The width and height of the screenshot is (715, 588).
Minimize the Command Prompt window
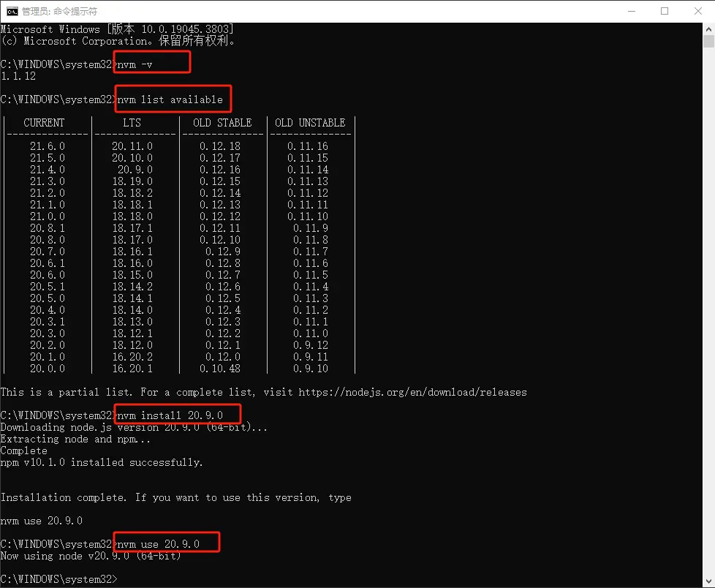[x=632, y=12]
